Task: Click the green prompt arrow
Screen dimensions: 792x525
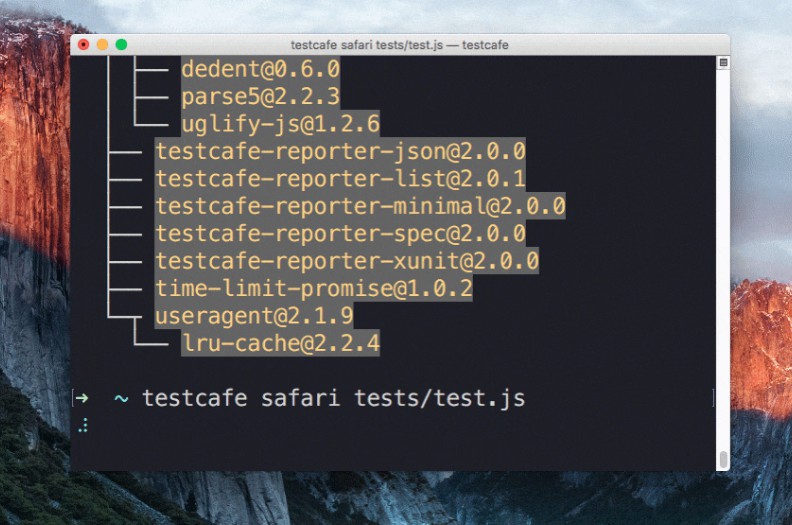Action: pyautogui.click(x=81, y=398)
